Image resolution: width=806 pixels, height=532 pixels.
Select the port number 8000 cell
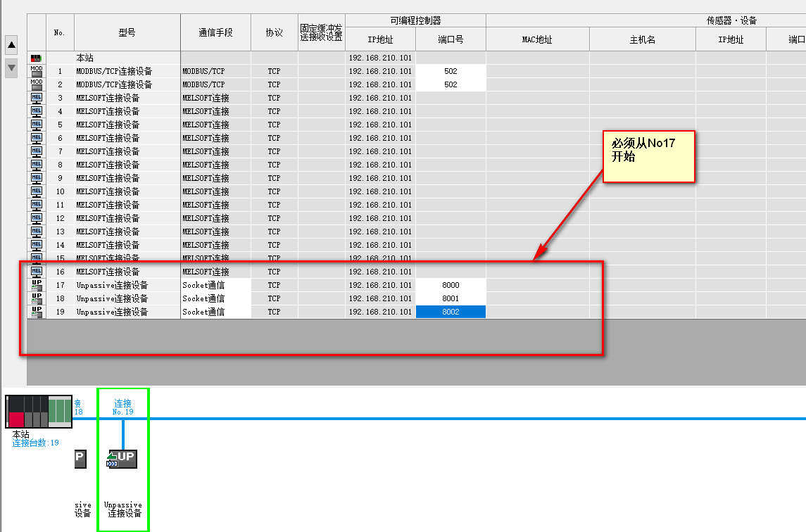click(x=451, y=285)
